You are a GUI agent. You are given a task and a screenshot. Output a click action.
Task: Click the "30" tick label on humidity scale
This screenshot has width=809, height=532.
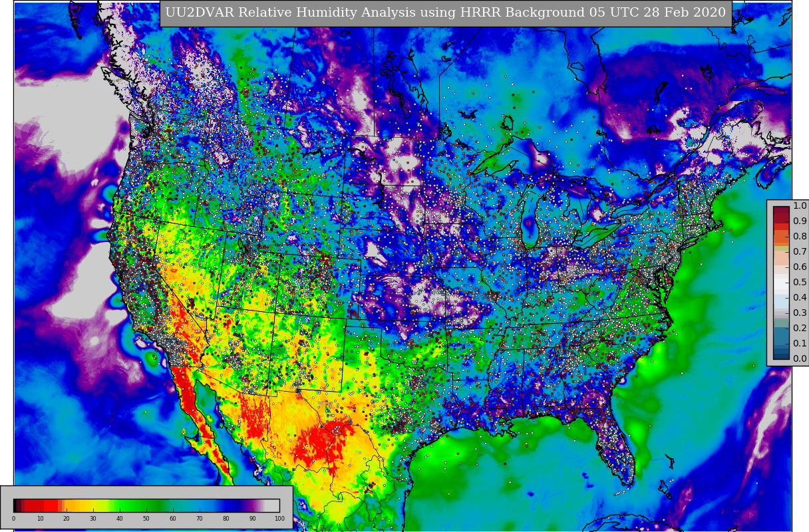click(93, 519)
